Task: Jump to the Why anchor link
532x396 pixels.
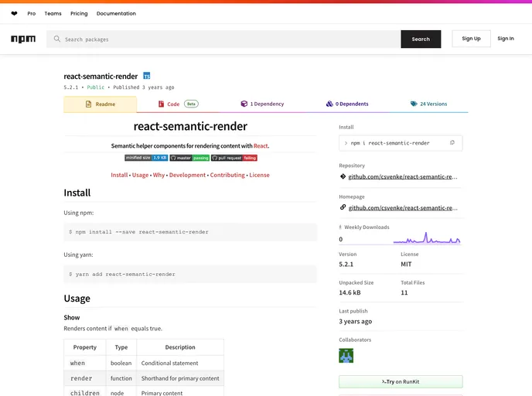Action: pyautogui.click(x=159, y=175)
